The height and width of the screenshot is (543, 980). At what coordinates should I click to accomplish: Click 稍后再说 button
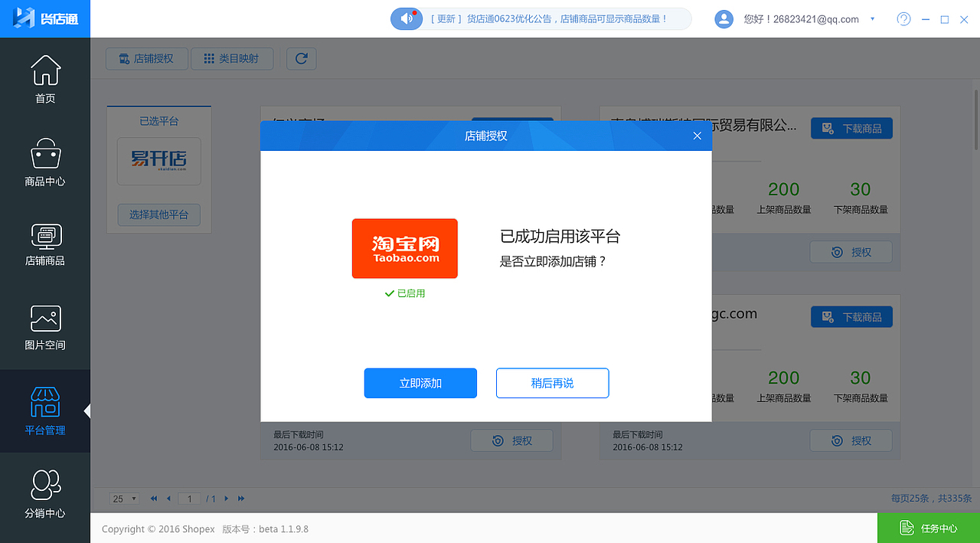coord(553,383)
